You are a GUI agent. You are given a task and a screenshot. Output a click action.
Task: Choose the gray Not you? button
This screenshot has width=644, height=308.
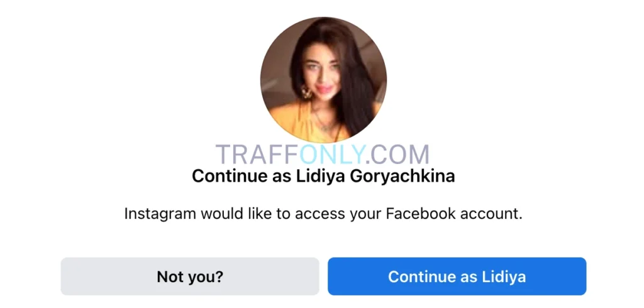pos(190,277)
